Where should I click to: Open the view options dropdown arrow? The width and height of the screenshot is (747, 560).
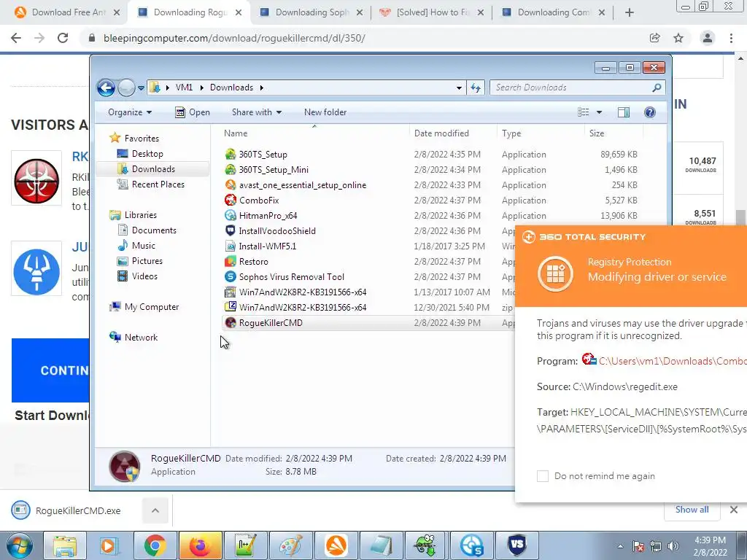click(x=600, y=112)
